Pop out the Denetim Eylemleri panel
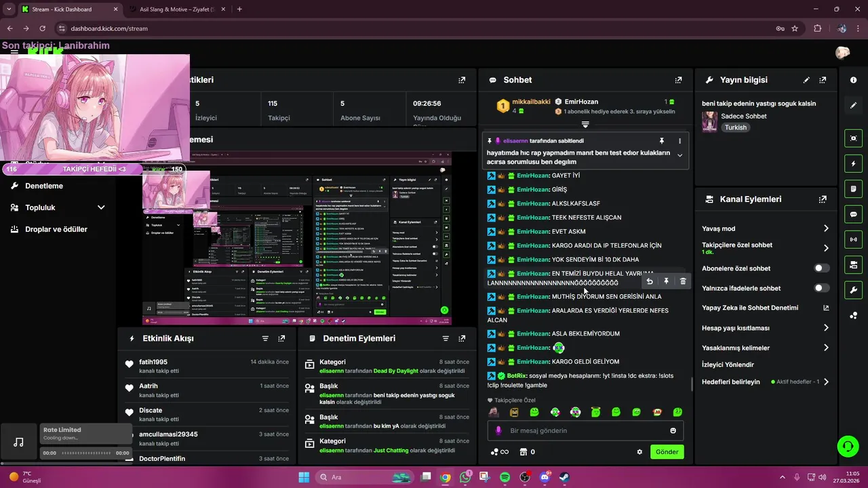 [462, 338]
